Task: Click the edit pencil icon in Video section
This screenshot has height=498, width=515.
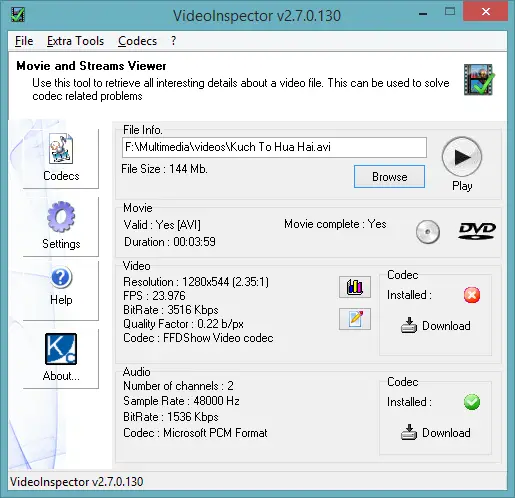Action: click(x=355, y=319)
